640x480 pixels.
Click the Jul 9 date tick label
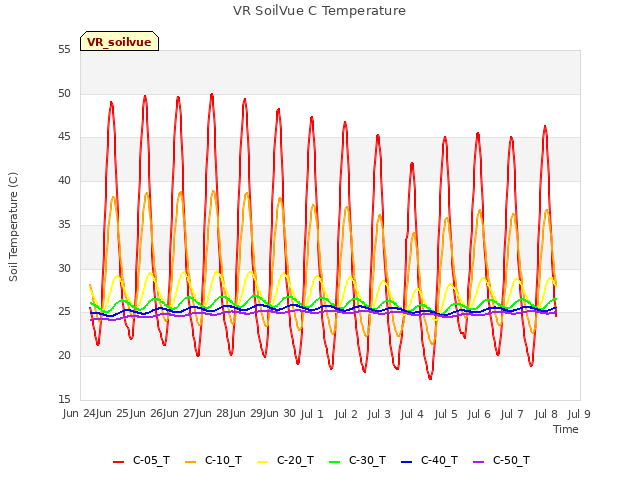click(x=579, y=415)
